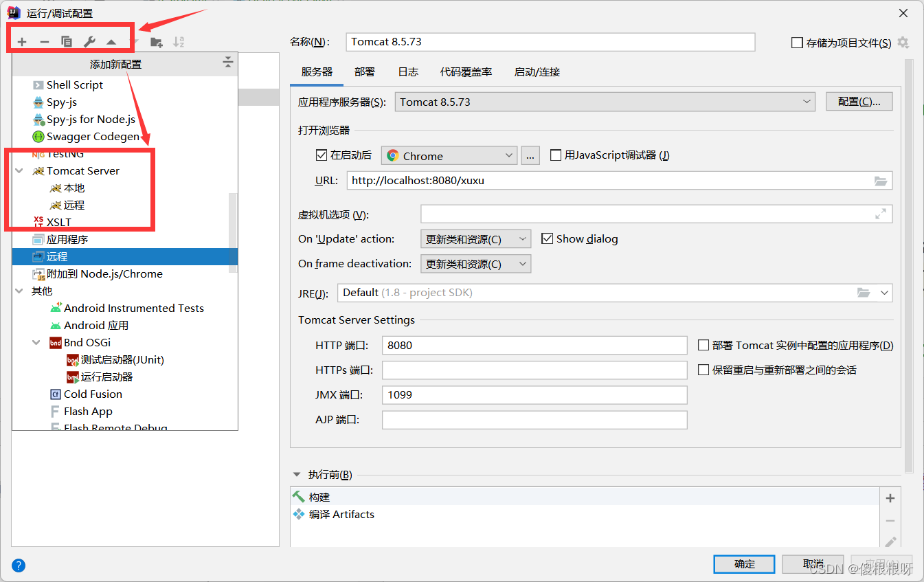Enable 部署 Tomcat 实例中配置的应用程序 checkbox
The height and width of the screenshot is (582, 924).
click(703, 345)
